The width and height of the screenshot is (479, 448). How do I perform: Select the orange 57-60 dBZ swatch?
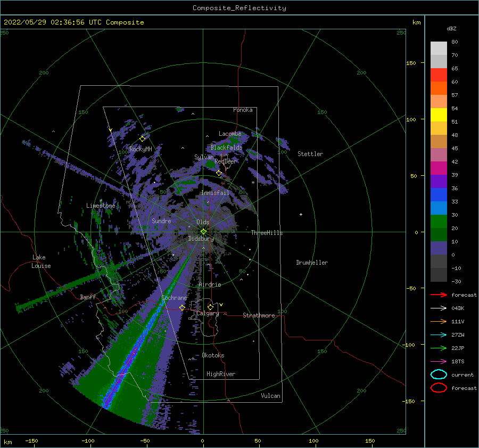pyautogui.click(x=439, y=88)
